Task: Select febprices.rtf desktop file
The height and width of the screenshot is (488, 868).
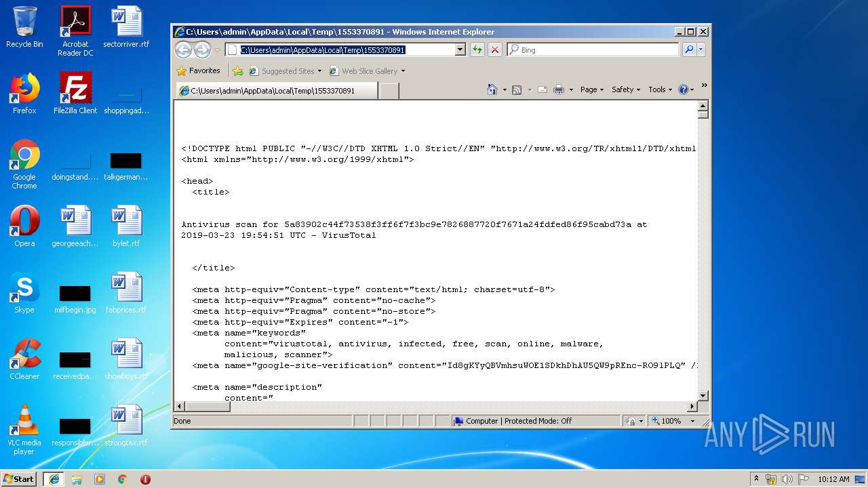Action: (x=126, y=293)
